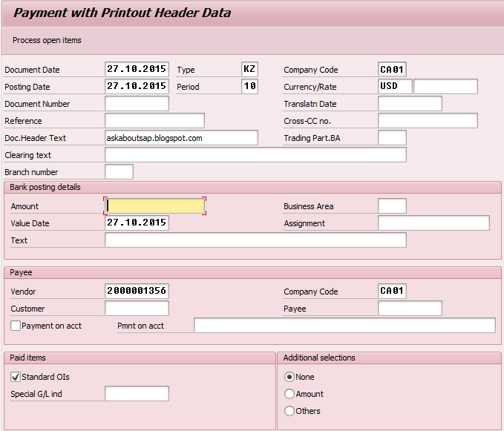Select the Amount radio button

click(x=289, y=394)
